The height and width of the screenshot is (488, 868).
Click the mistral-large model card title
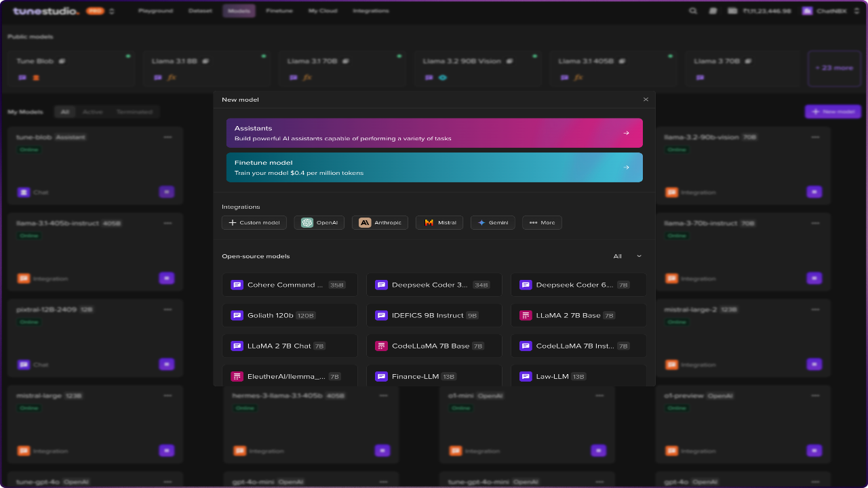click(39, 395)
